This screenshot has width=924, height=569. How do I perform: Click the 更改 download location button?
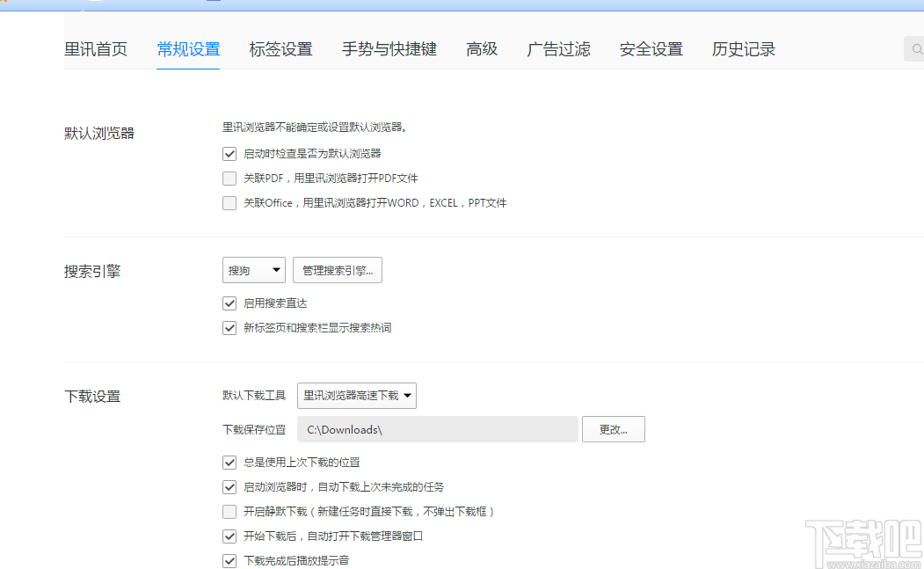click(613, 429)
